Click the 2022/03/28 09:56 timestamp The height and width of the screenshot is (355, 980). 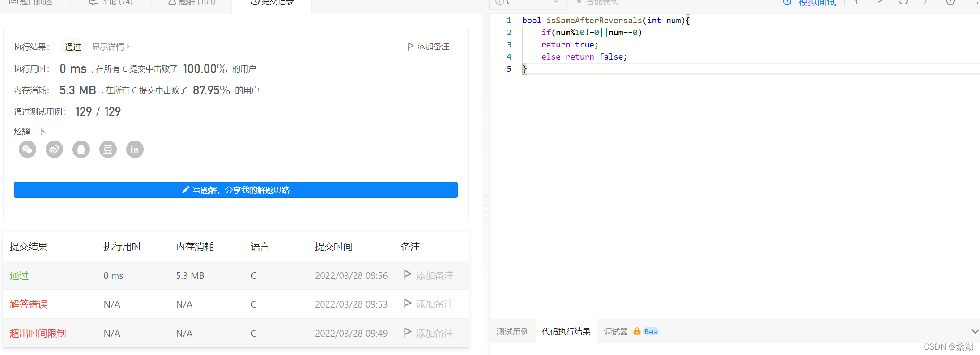click(x=351, y=276)
